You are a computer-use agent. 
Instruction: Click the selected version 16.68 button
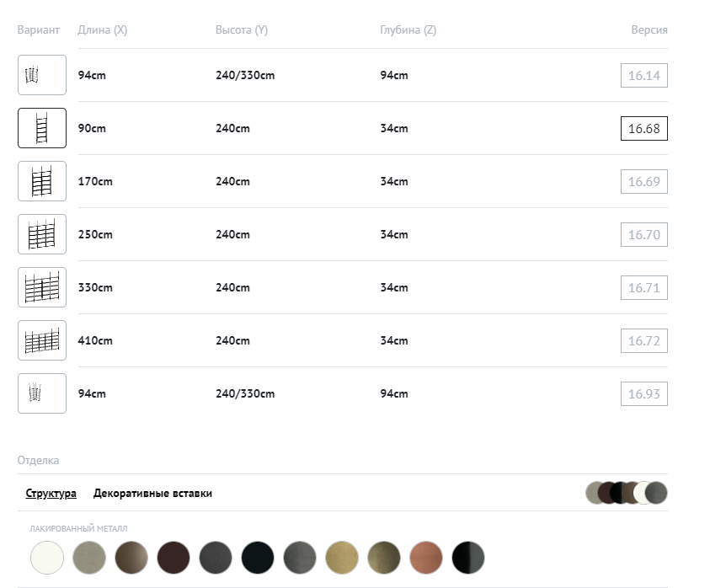(x=643, y=129)
